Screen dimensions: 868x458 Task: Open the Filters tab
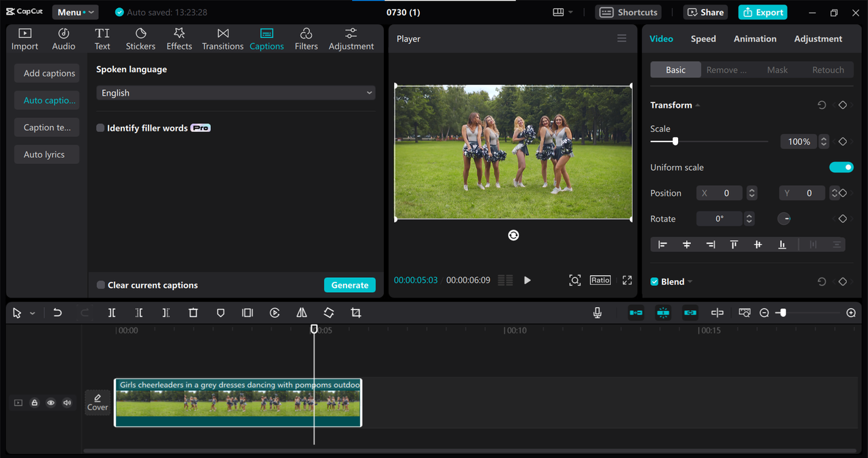306,39
